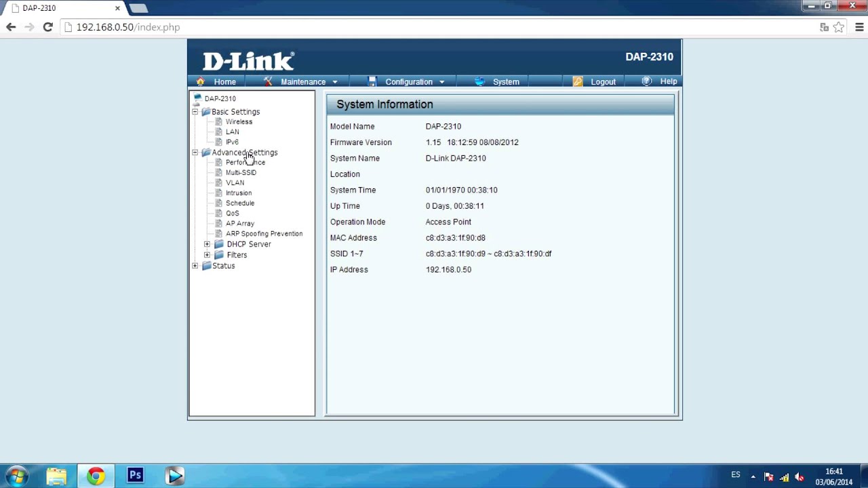Image resolution: width=868 pixels, height=488 pixels.
Task: Open the Wireless settings page
Action: coord(239,122)
